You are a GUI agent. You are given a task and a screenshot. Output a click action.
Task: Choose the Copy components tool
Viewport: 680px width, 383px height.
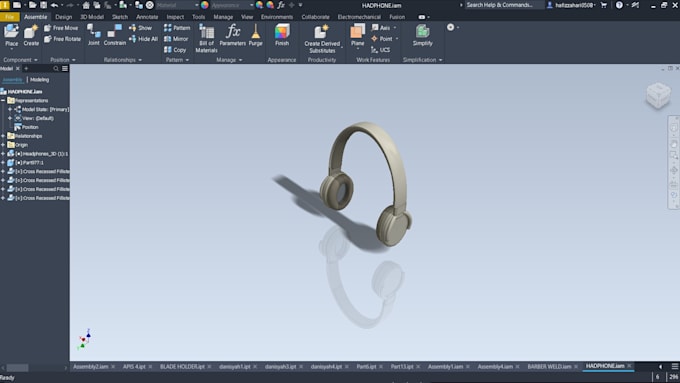175,49
